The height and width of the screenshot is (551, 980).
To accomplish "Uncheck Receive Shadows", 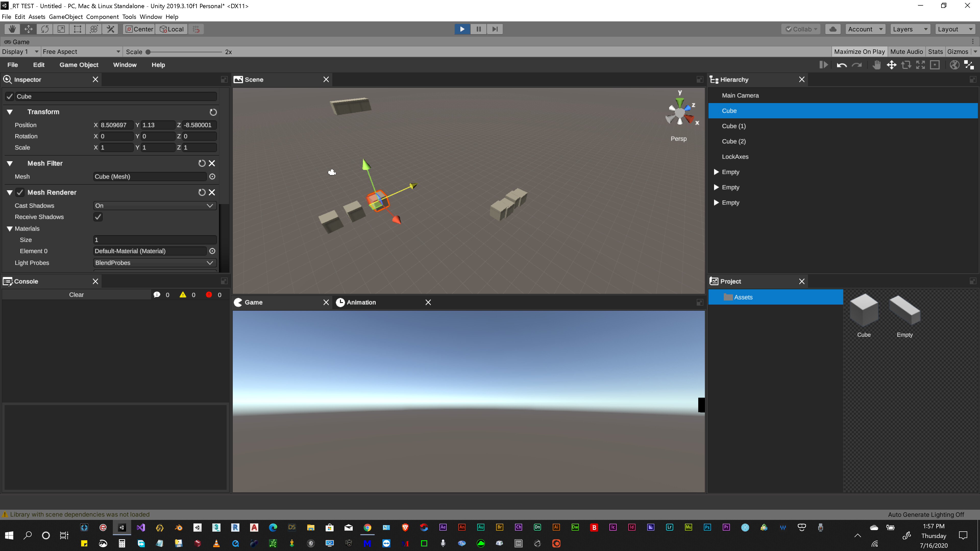I will [x=98, y=217].
